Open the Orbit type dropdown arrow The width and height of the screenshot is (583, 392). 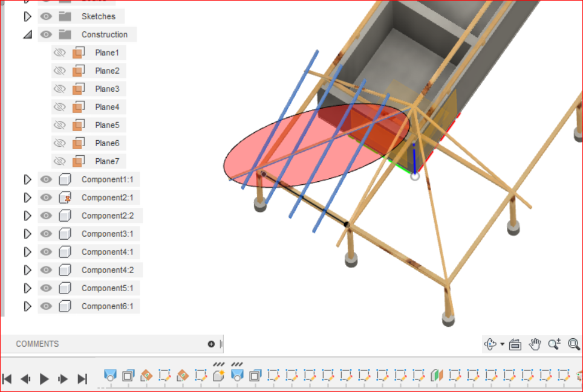(503, 344)
